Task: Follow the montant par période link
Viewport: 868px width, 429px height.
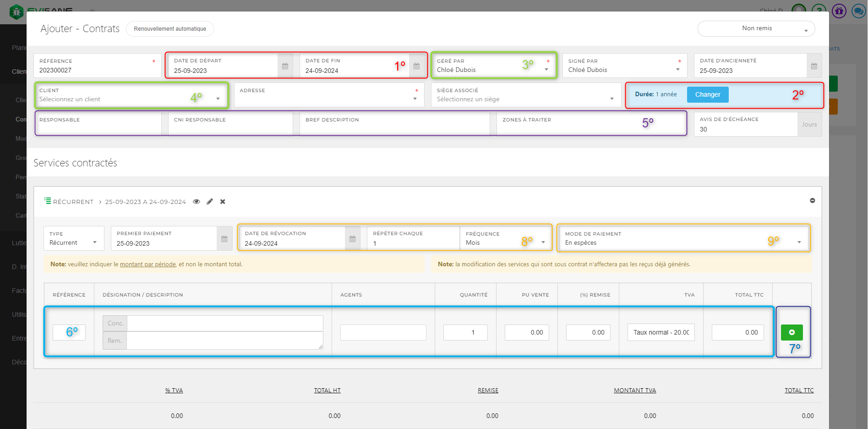Action: [148, 264]
